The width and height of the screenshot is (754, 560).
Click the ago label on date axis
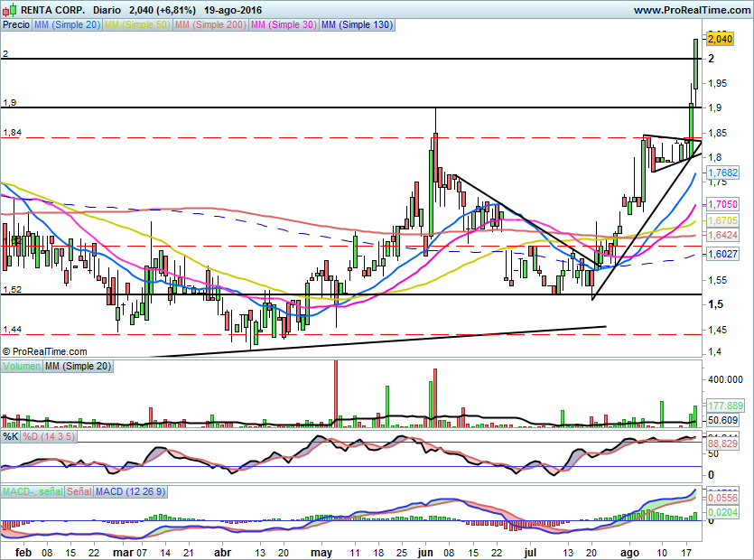tap(629, 552)
